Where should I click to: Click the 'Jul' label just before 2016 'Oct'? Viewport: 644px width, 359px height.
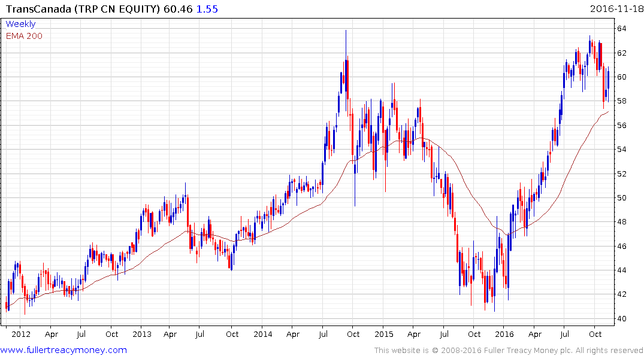tap(565, 334)
